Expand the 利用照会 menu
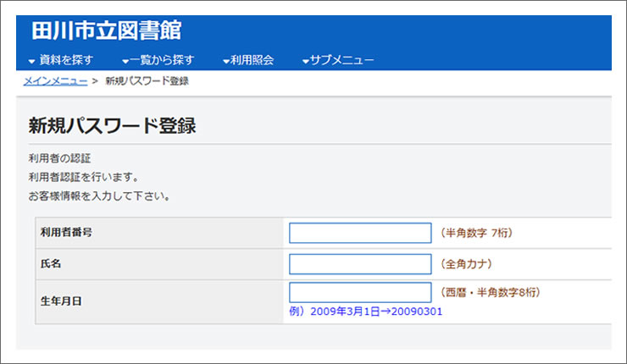Image resolution: width=627 pixels, height=364 pixels. [248, 60]
